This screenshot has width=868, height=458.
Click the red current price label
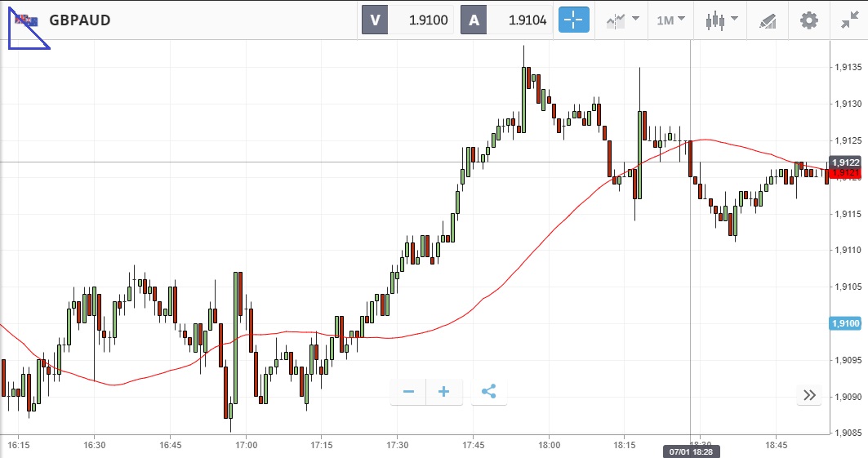click(x=846, y=173)
